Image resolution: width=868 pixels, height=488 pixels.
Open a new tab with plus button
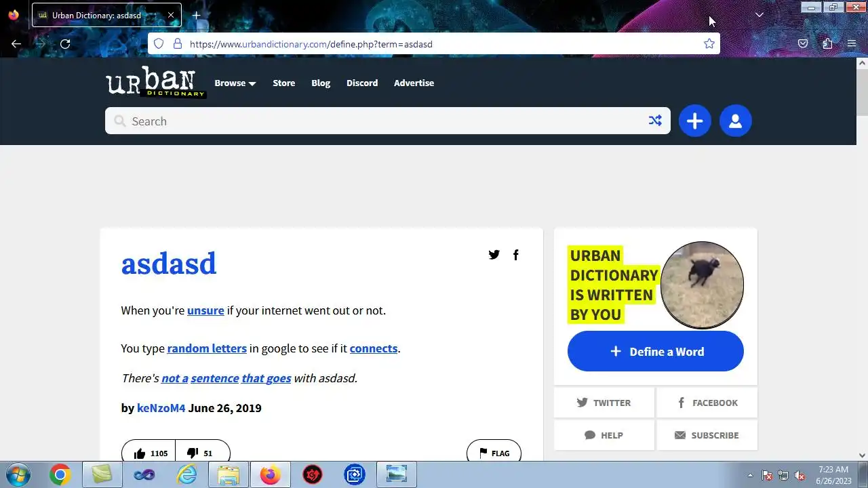(x=196, y=15)
